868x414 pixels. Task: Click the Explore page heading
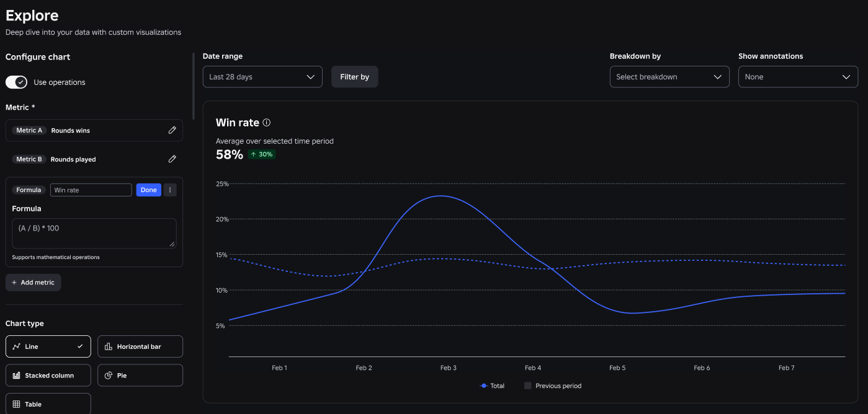pyautogui.click(x=32, y=15)
